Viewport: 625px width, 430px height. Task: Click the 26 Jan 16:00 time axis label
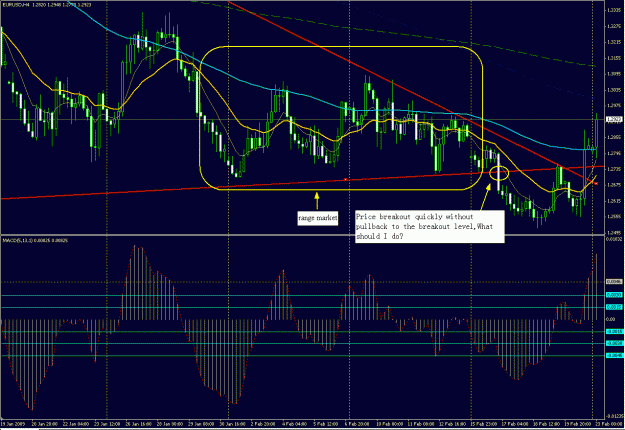tap(138, 424)
